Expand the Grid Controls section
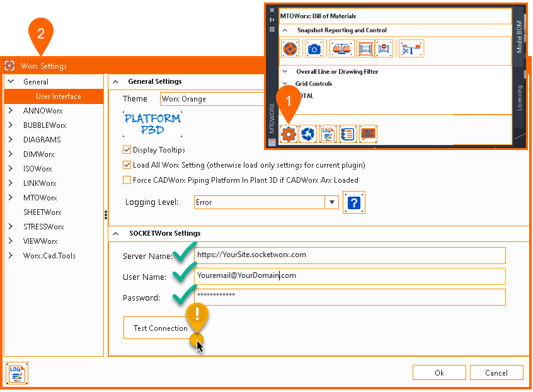The width and height of the screenshot is (533, 392). [x=285, y=84]
